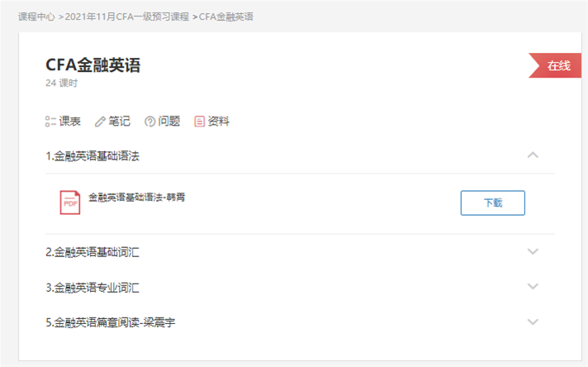The width and height of the screenshot is (588, 367).
Task: Collapse the 1.金融英语基础语法 section chevron
Action: click(x=533, y=155)
